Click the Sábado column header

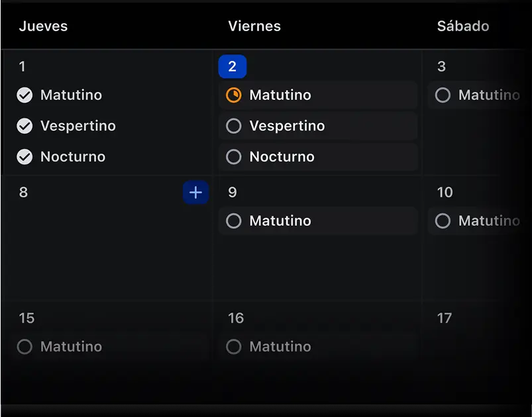(463, 26)
